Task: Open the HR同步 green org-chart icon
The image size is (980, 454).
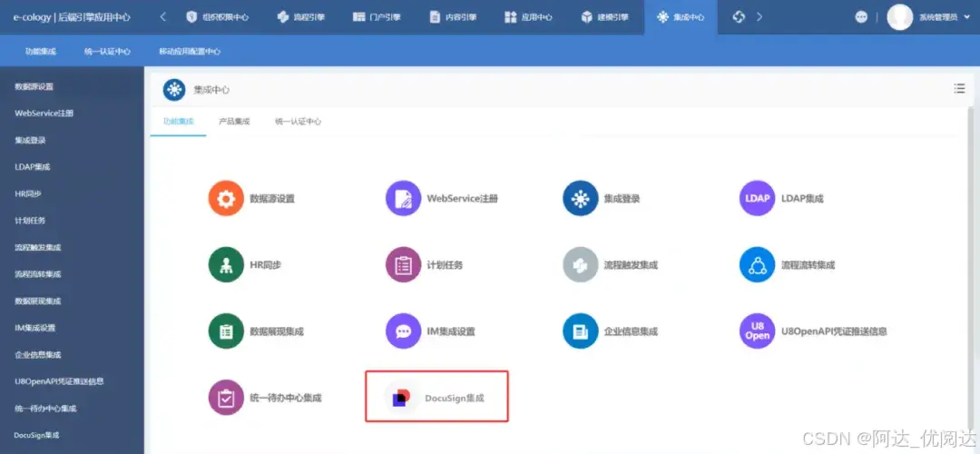Action: click(226, 264)
